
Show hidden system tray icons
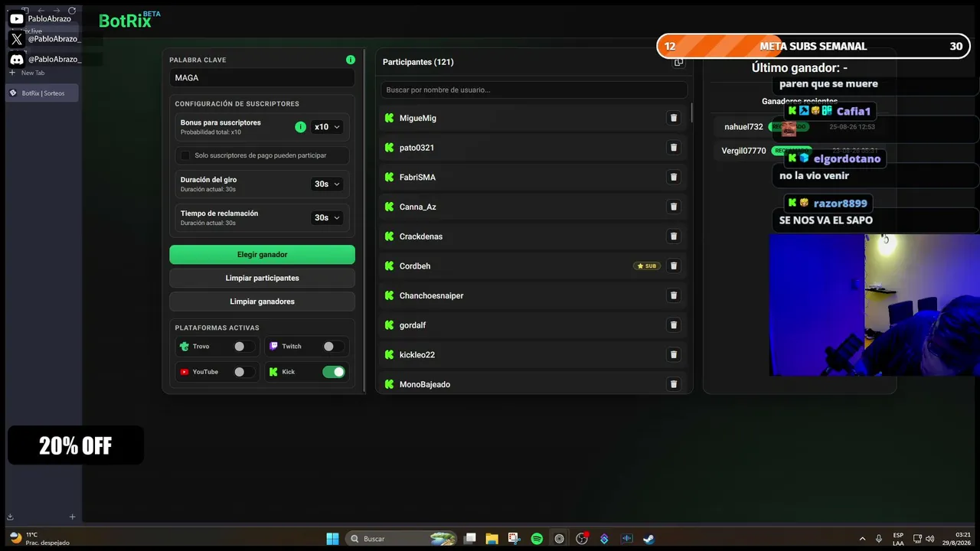862,539
